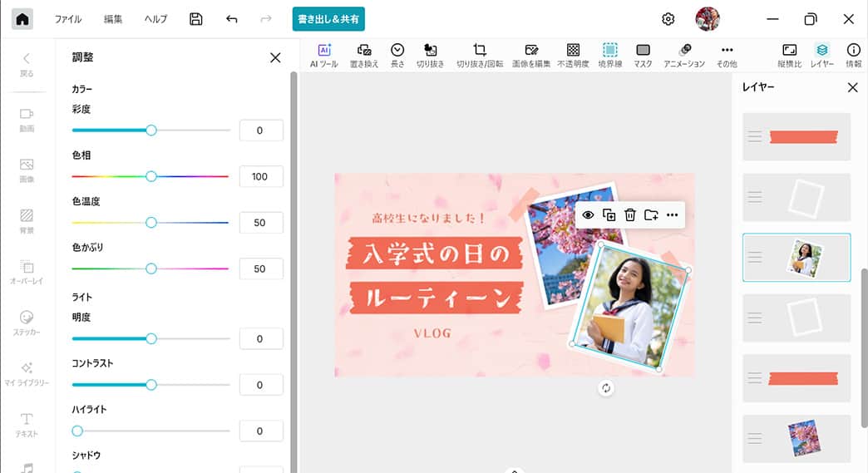The height and width of the screenshot is (473, 868).
Task: Click the 置き換え replace icon
Action: point(363,55)
